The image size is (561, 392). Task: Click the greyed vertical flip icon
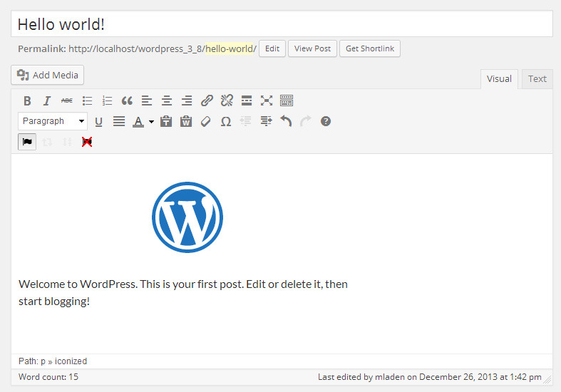[x=67, y=142]
